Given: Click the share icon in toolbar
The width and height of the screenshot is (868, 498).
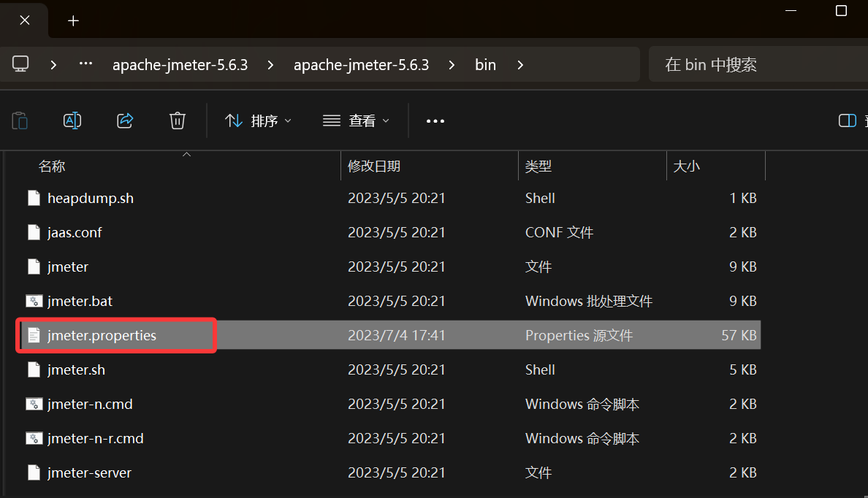Looking at the screenshot, I should pos(125,120).
